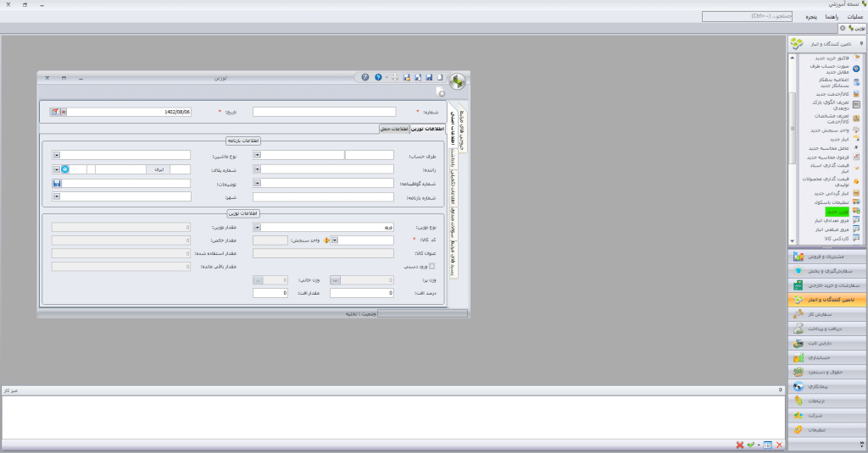Open پنجره menu
Viewport: 868px width, 453px height.
pos(811,17)
